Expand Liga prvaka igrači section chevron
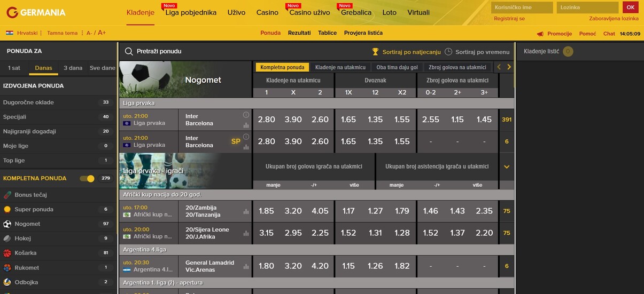The width and height of the screenshot is (644, 294). 507,166
